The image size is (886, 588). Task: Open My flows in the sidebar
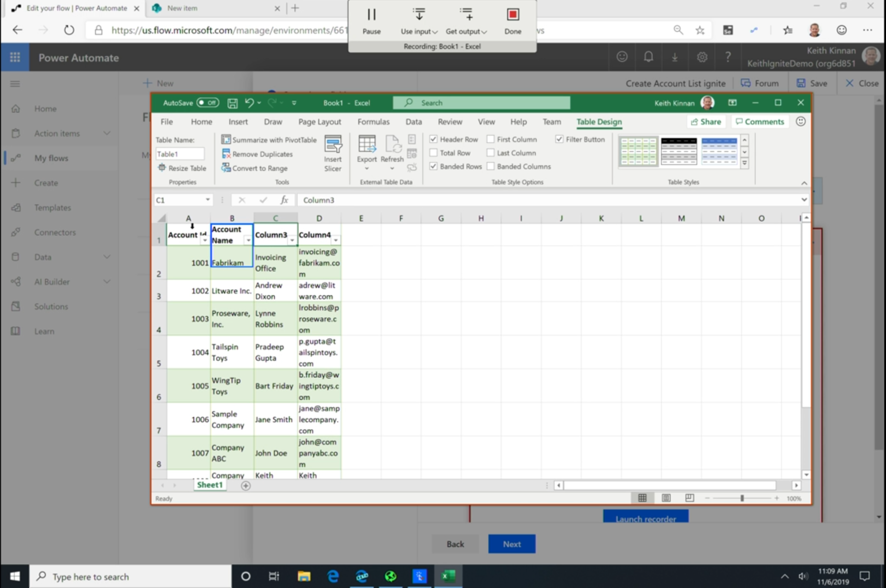[51, 158]
